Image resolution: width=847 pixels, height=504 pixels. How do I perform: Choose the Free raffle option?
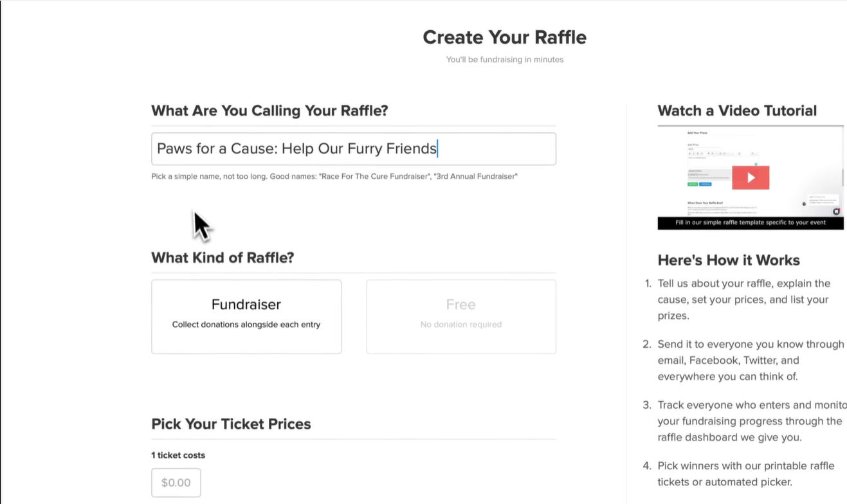pos(460,316)
